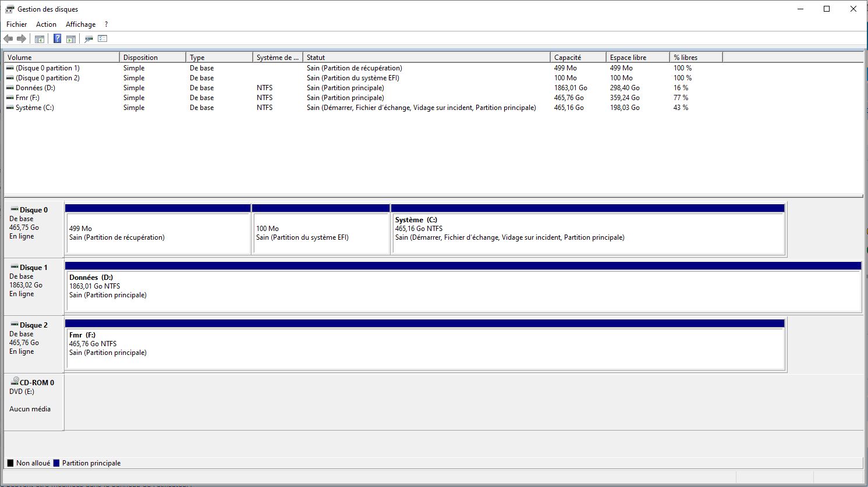Click the drive icon of Disque 0 partition 1 row
Screen dimensions: 868x487
pos(10,68)
